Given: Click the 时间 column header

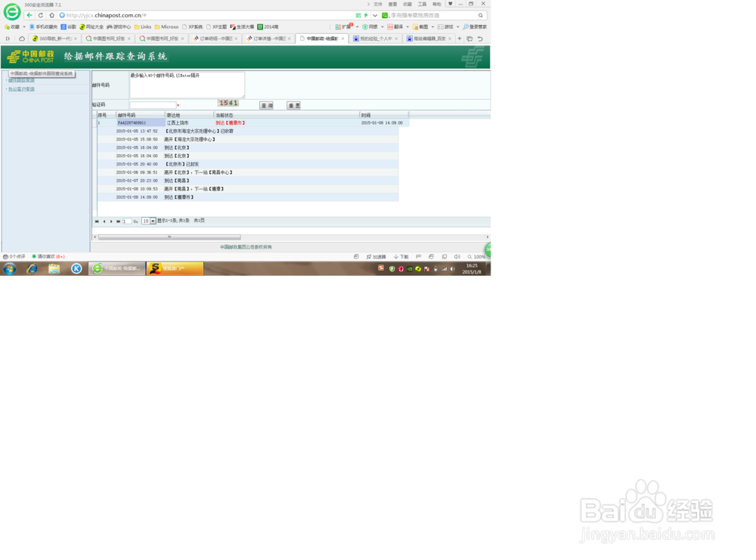Looking at the screenshot, I should tap(384, 115).
